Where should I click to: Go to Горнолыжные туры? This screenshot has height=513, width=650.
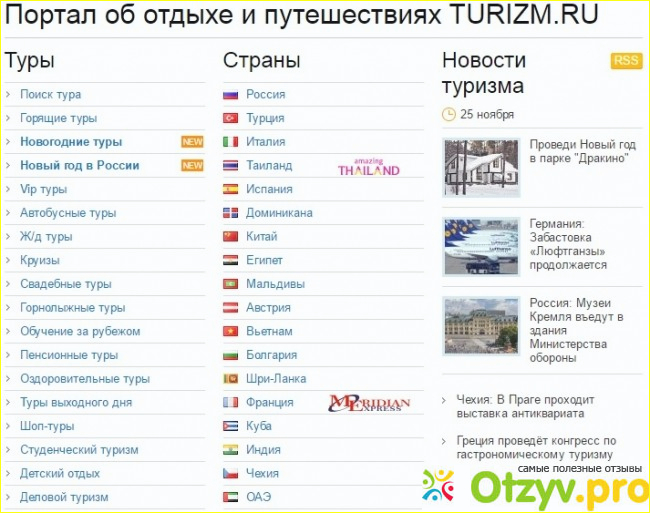point(73,307)
